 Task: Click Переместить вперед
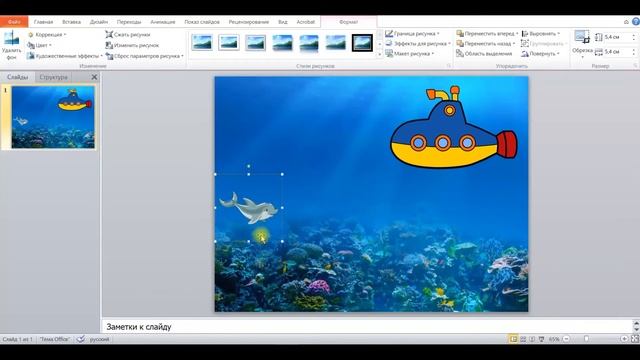487,33
